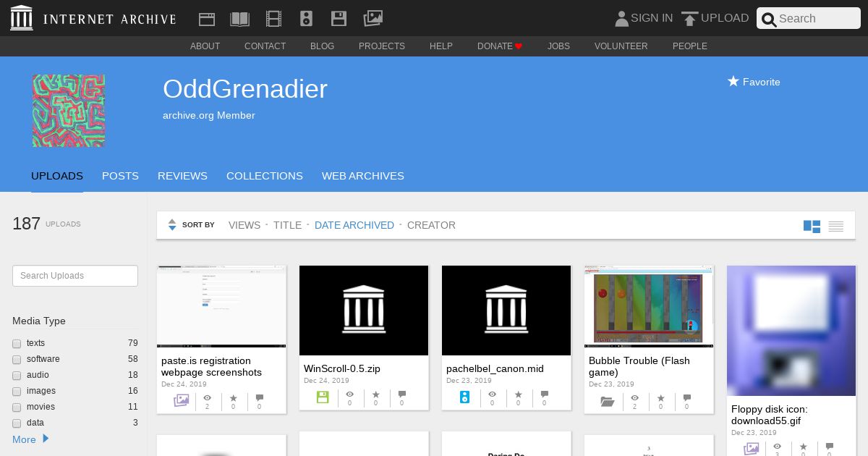
Task: Open Bubble Trouble (Flash game) thumbnail
Action: [649, 307]
